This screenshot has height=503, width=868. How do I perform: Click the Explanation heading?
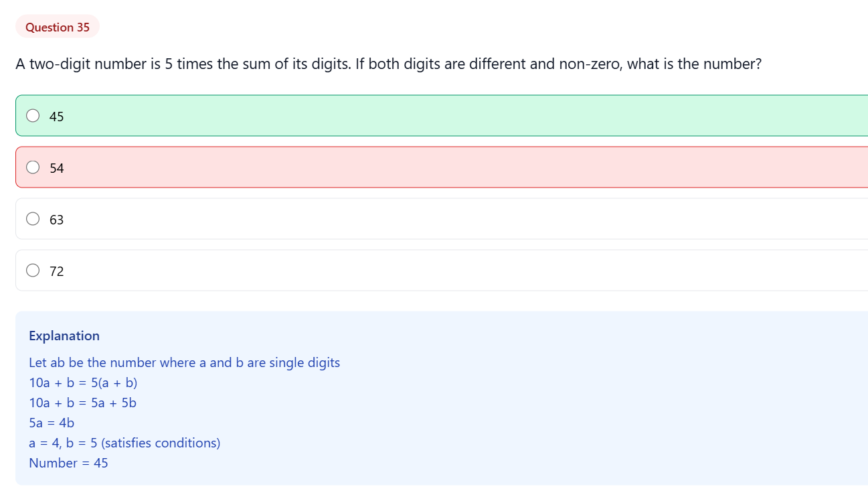pos(64,336)
